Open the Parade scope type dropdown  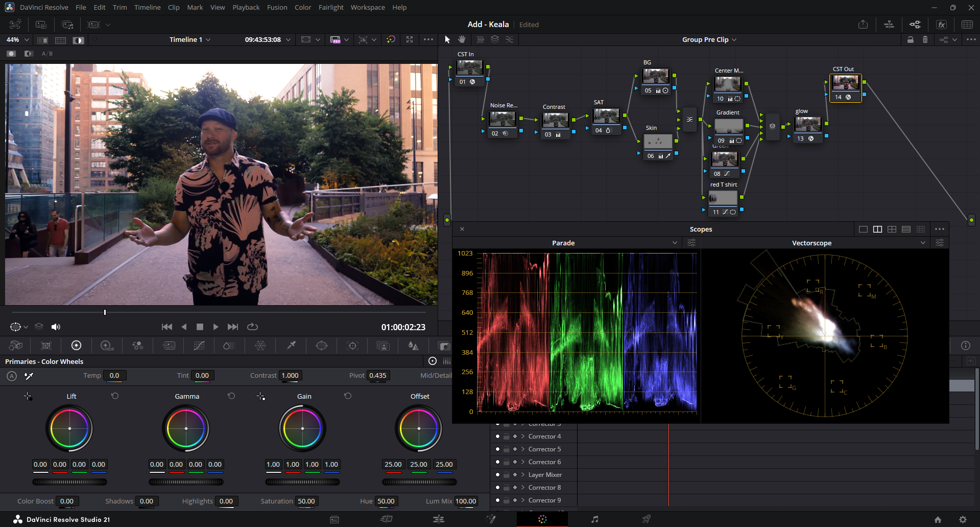coord(675,243)
